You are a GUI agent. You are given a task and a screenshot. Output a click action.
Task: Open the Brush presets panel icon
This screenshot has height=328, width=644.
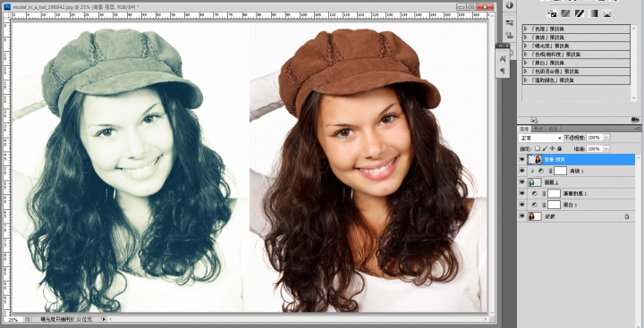(509, 23)
